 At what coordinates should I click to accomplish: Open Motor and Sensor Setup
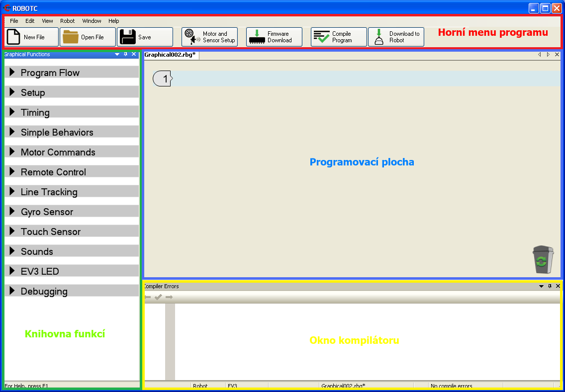click(210, 37)
